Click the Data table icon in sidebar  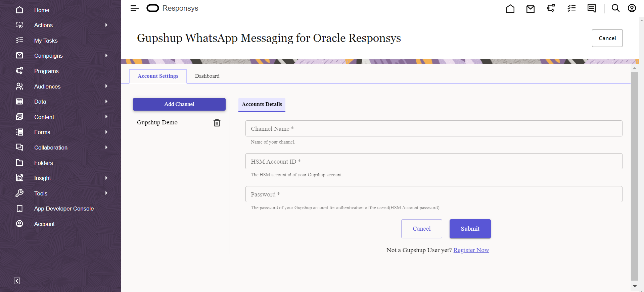point(19,101)
